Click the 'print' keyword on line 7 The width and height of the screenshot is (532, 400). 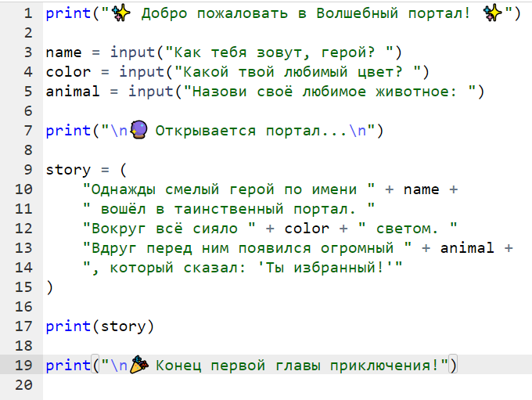[x=68, y=132]
